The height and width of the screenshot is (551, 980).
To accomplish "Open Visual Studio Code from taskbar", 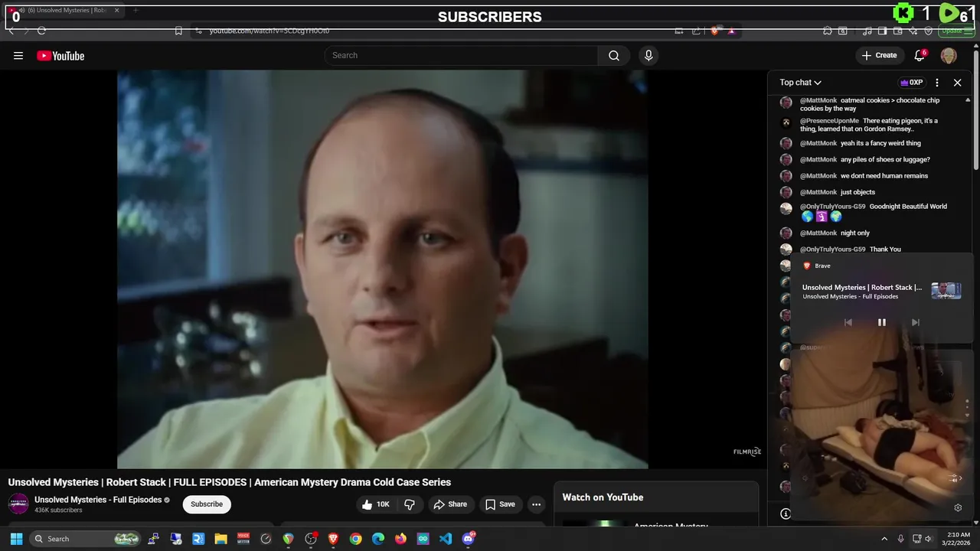I will click(x=446, y=539).
